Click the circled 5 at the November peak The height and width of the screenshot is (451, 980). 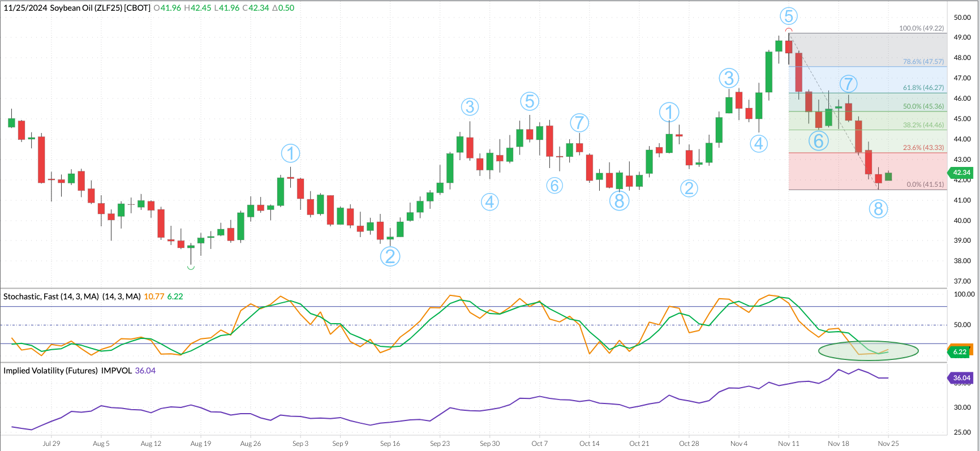tap(788, 16)
